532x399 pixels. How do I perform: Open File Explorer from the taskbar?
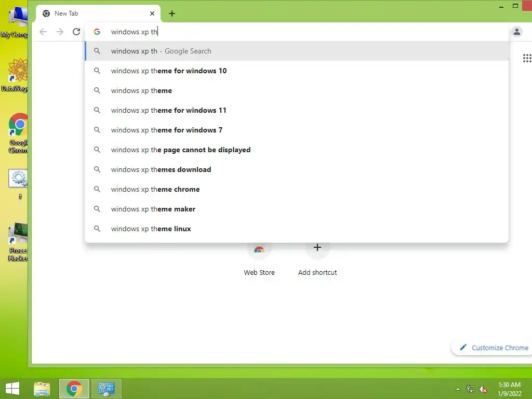pyautogui.click(x=42, y=389)
